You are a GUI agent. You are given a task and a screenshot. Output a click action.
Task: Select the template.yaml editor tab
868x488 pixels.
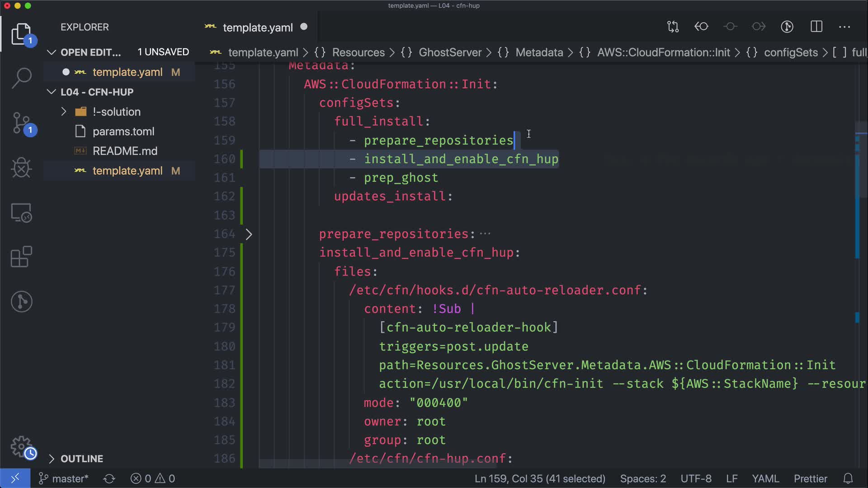click(x=258, y=28)
